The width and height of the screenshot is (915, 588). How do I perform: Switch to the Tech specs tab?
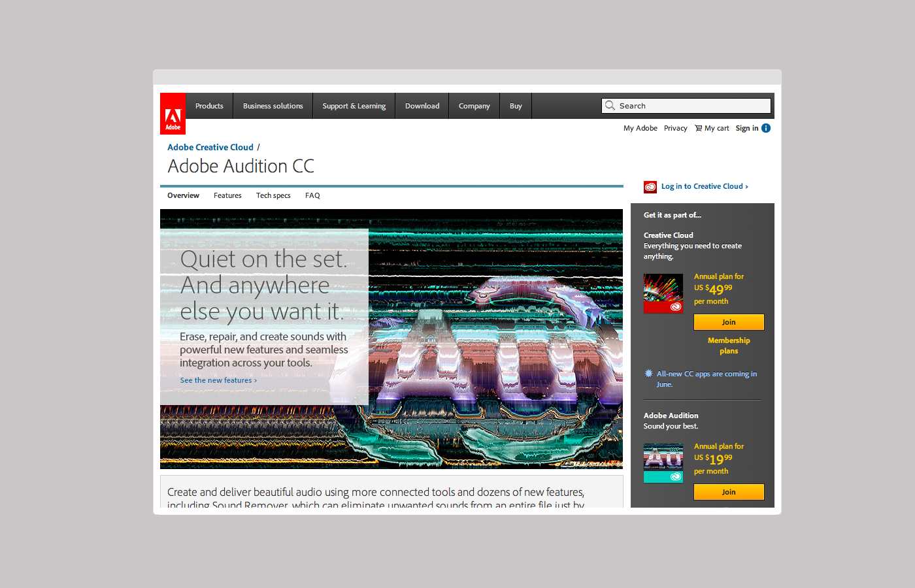tap(273, 195)
